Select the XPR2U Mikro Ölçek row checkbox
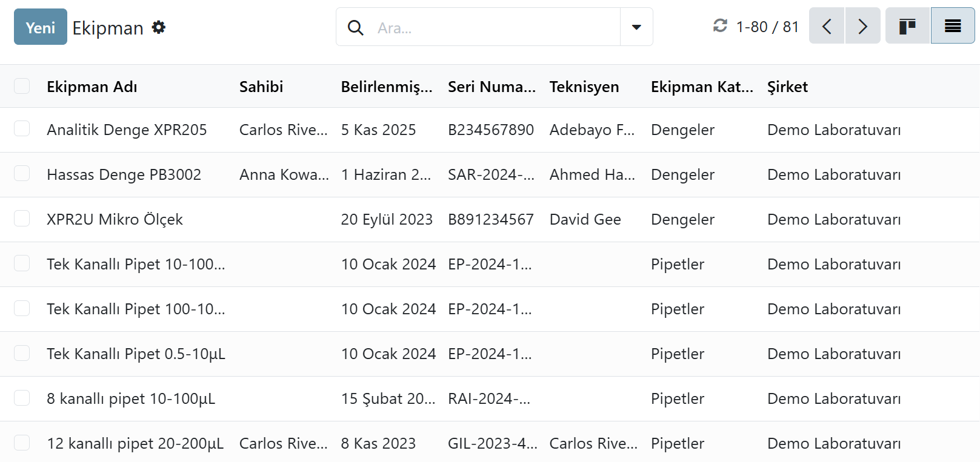Viewport: 980px width, 462px height. point(22,219)
